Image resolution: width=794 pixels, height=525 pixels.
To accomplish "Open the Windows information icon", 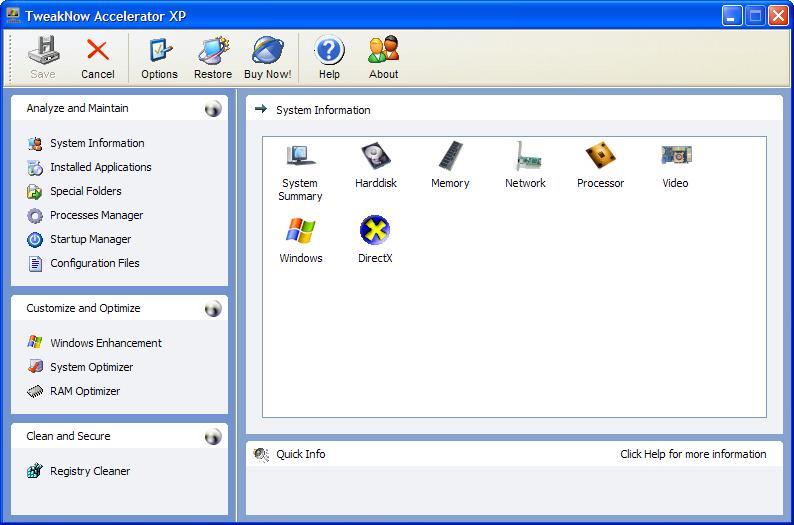I will [300, 230].
